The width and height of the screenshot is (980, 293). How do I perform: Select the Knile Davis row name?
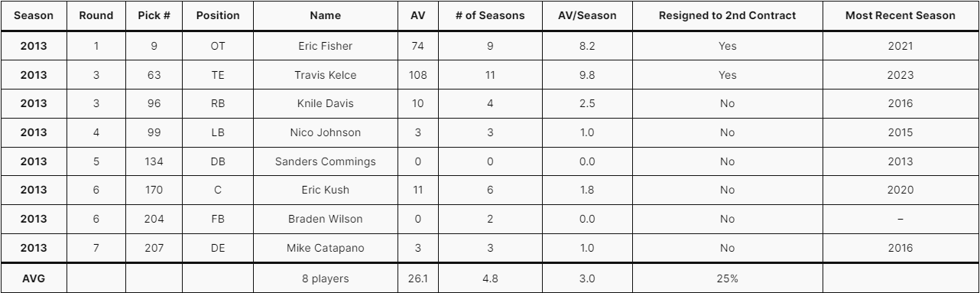point(326,104)
